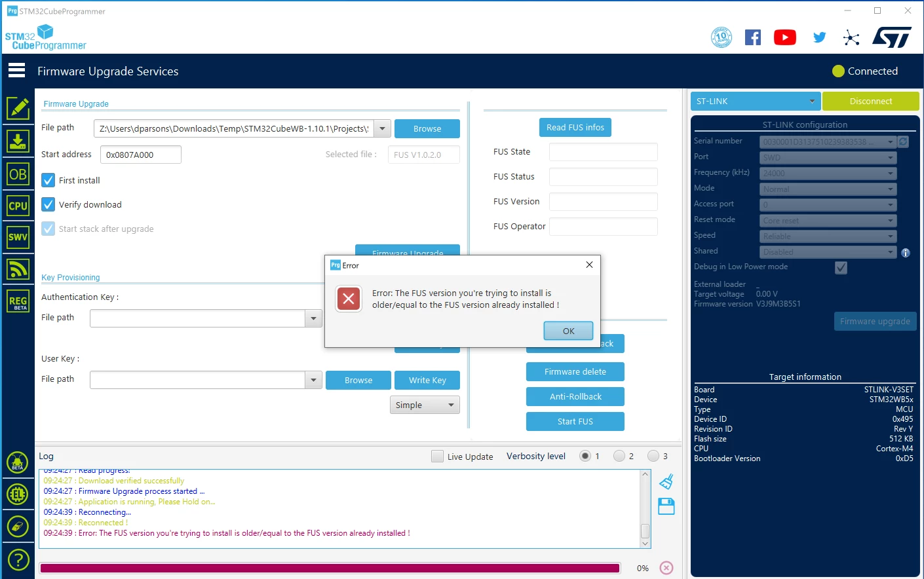Click the log scrollbar up arrow
This screenshot has width=924, height=579.
click(645, 474)
